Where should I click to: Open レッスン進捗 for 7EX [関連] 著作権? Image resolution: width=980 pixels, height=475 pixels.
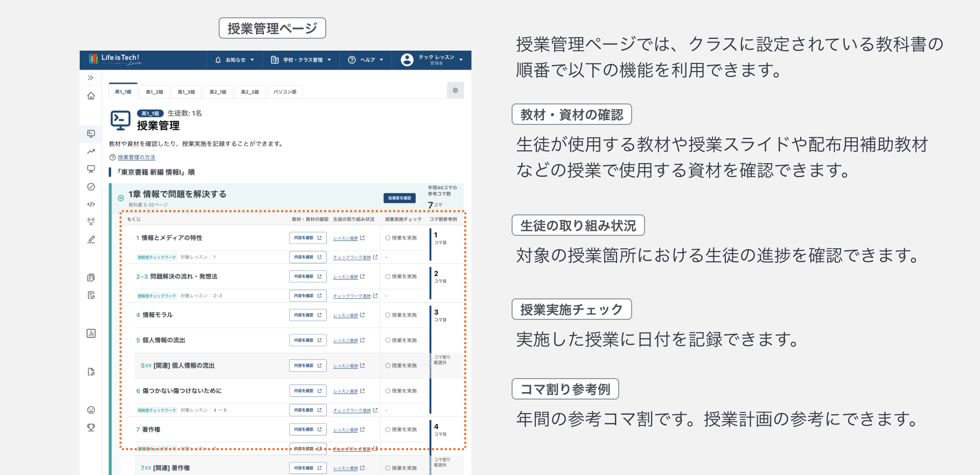[x=346, y=468]
